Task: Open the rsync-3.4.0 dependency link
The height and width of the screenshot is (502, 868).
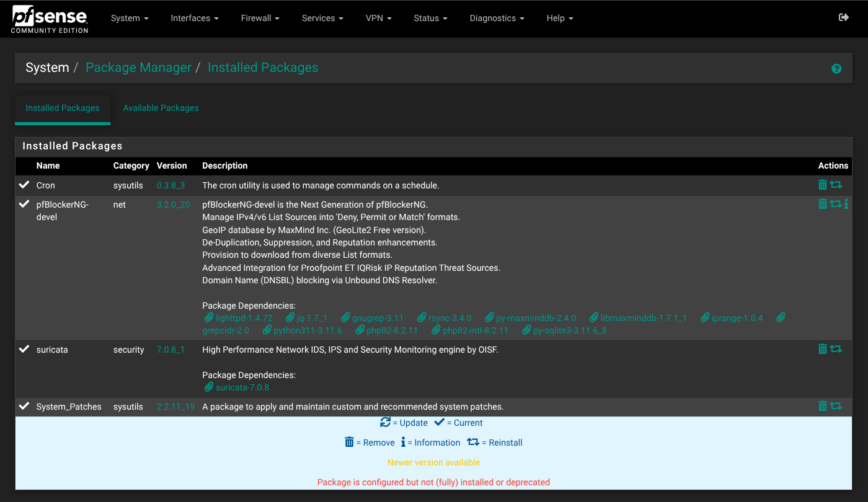Action: 444,318
